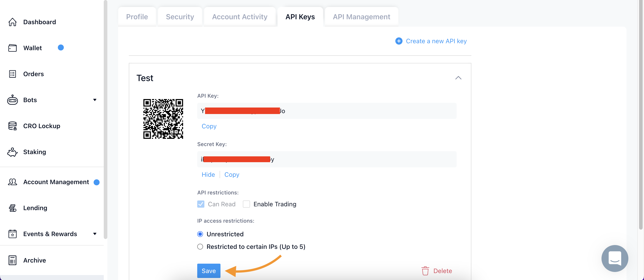Enable the Enable Trading checkbox
Image resolution: width=644 pixels, height=280 pixels.
point(246,204)
